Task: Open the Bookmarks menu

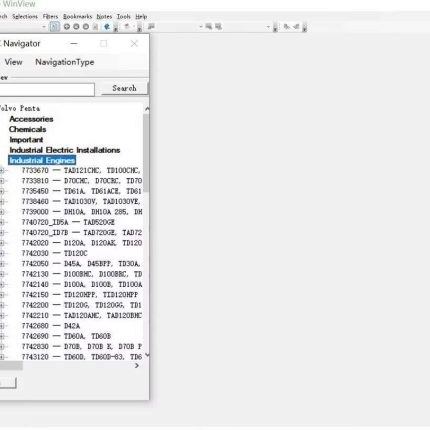Action: (x=77, y=16)
